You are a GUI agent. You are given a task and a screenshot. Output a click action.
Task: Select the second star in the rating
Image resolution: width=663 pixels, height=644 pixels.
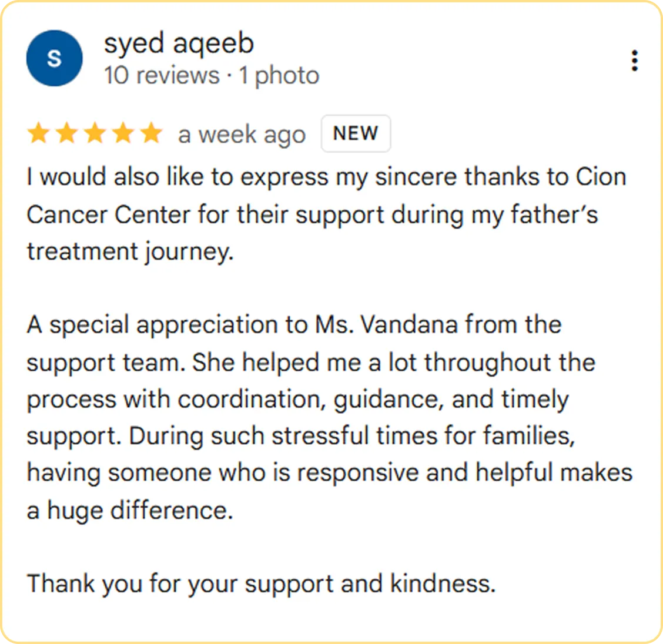click(68, 133)
